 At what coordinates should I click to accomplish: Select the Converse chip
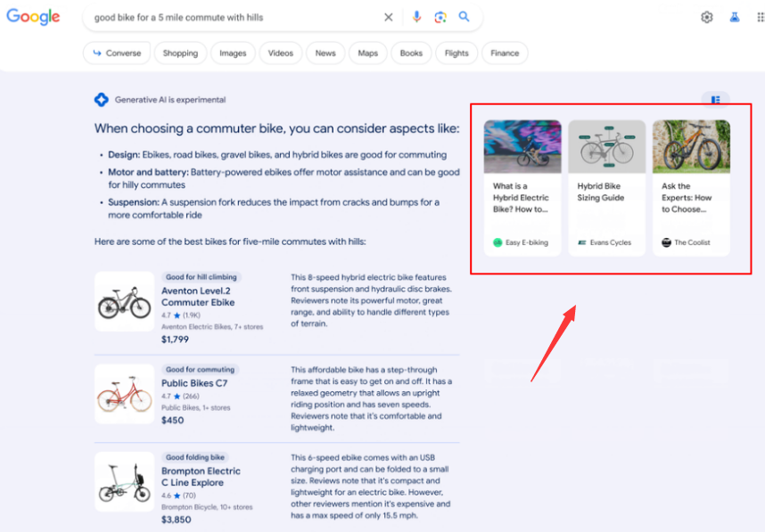115,53
